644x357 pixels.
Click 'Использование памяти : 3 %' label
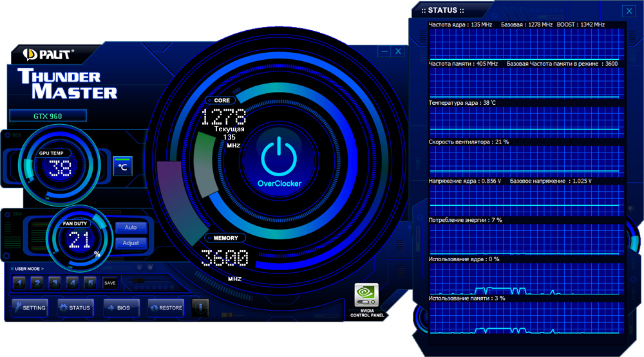(467, 298)
